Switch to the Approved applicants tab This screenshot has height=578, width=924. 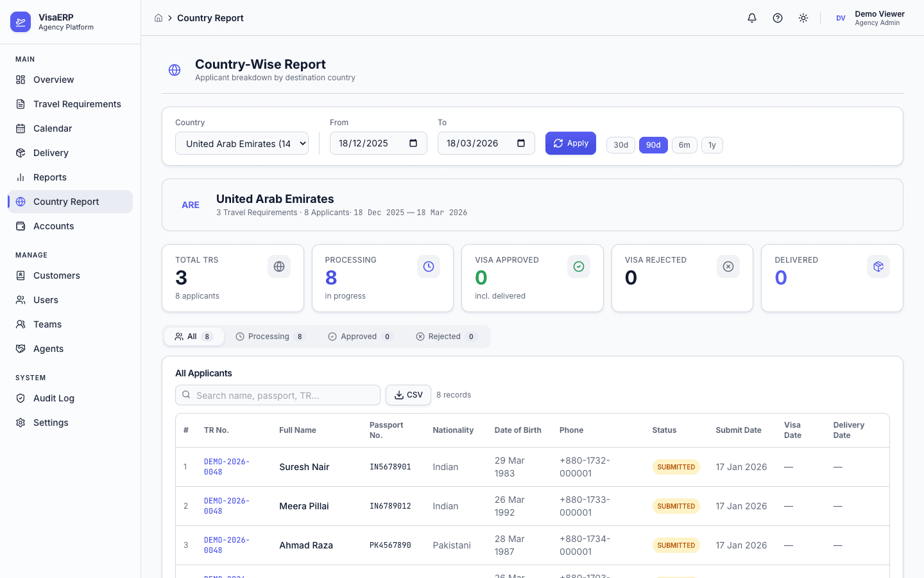359,336
